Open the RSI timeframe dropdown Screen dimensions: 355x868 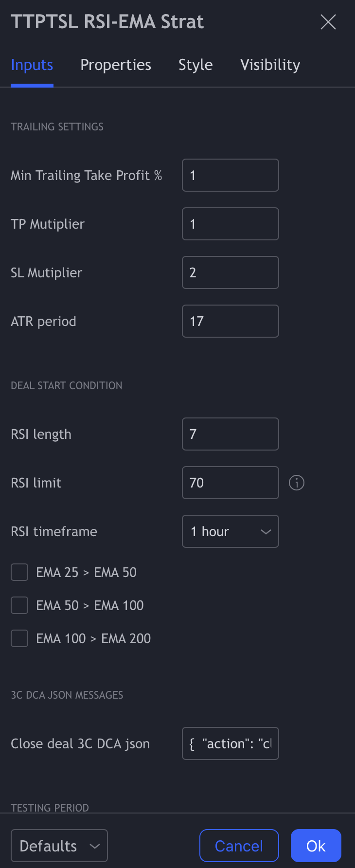point(230,531)
